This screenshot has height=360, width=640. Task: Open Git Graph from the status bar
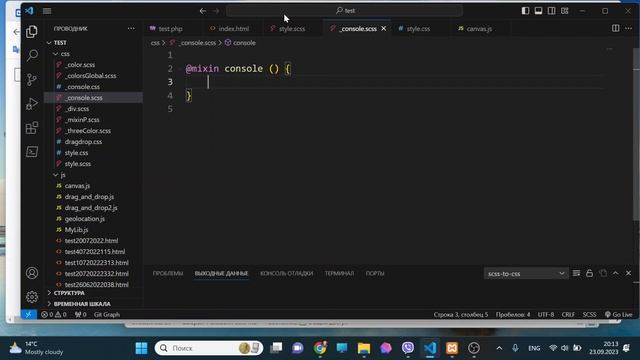[107, 315]
